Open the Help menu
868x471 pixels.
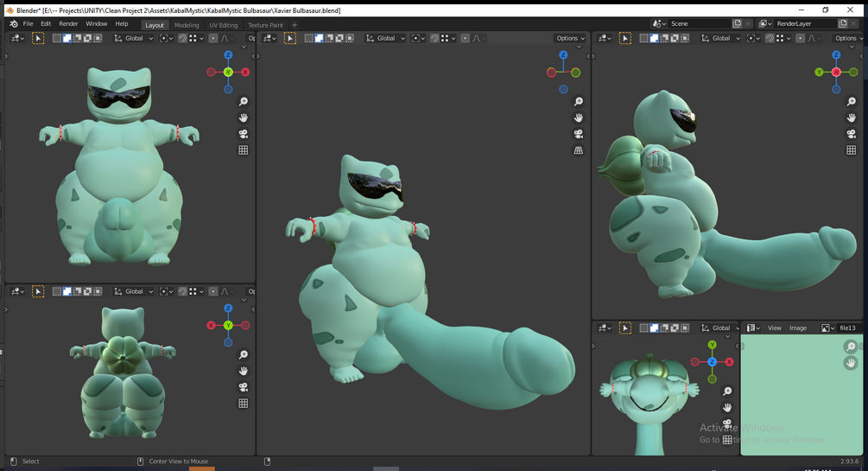tap(122, 24)
